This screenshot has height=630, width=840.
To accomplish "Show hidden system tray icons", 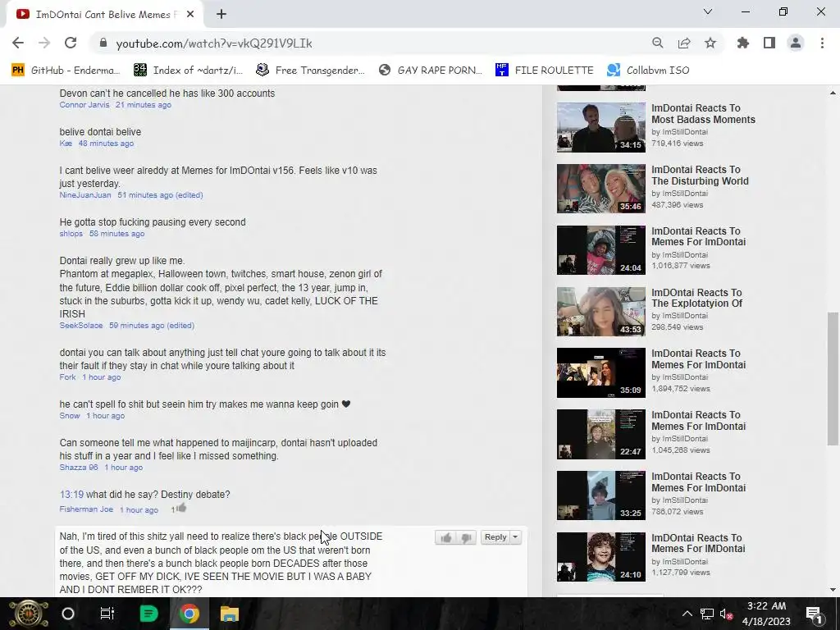I will (687, 614).
